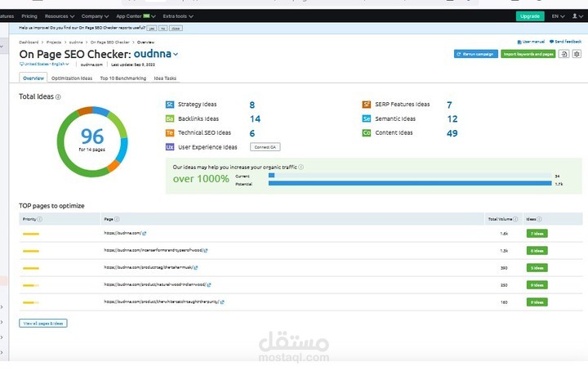Click the Total Volume column info icon
Image resolution: width=588 pixels, height=371 pixels.
click(x=515, y=219)
